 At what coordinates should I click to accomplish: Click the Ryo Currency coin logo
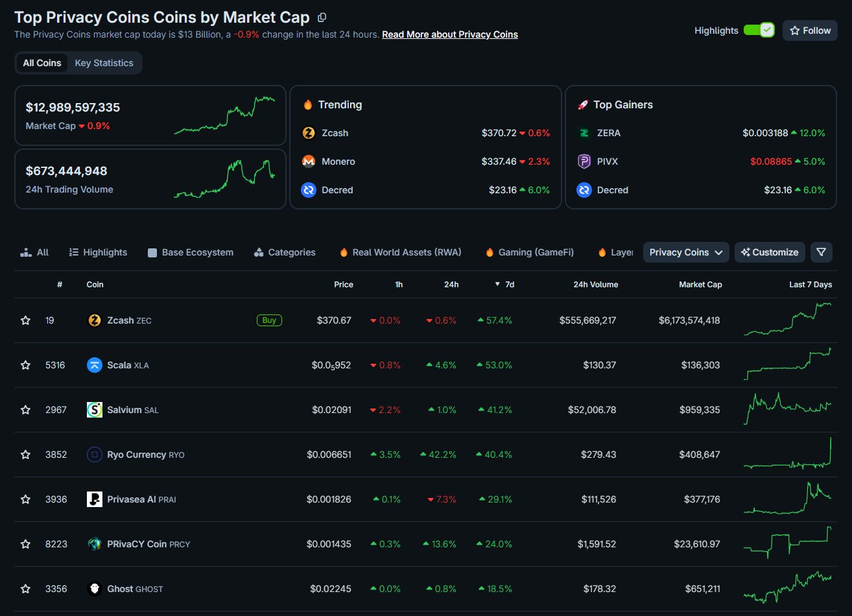(95, 455)
